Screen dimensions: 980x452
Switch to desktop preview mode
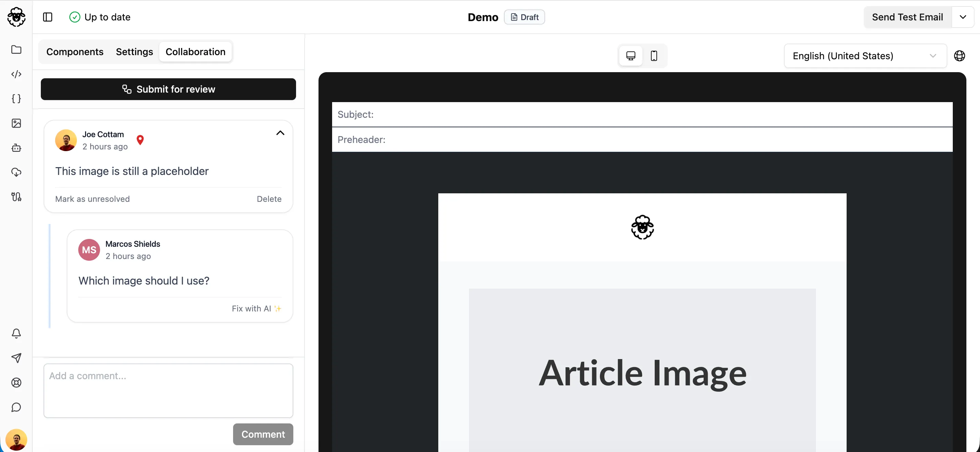631,56
